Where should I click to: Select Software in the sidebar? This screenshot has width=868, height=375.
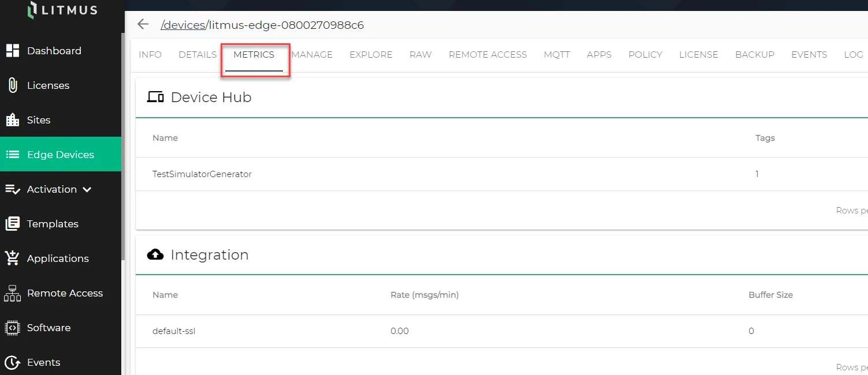point(61,328)
